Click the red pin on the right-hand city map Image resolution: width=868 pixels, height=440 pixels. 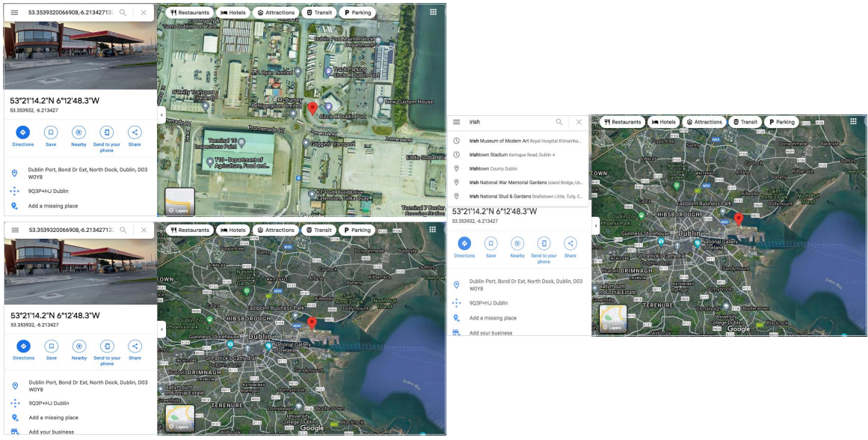[x=739, y=219]
